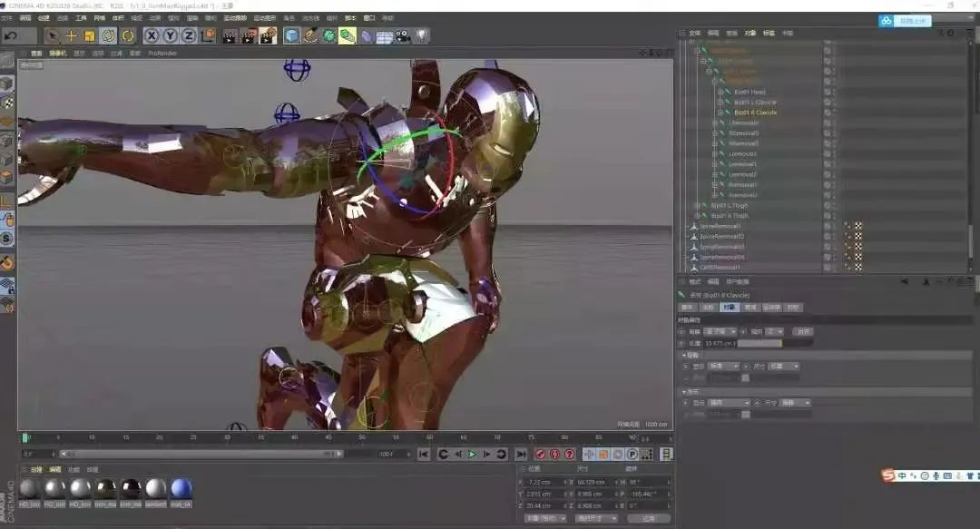
Task: Switch to the 坐标 tab in Attributes
Action: pyautogui.click(x=709, y=308)
